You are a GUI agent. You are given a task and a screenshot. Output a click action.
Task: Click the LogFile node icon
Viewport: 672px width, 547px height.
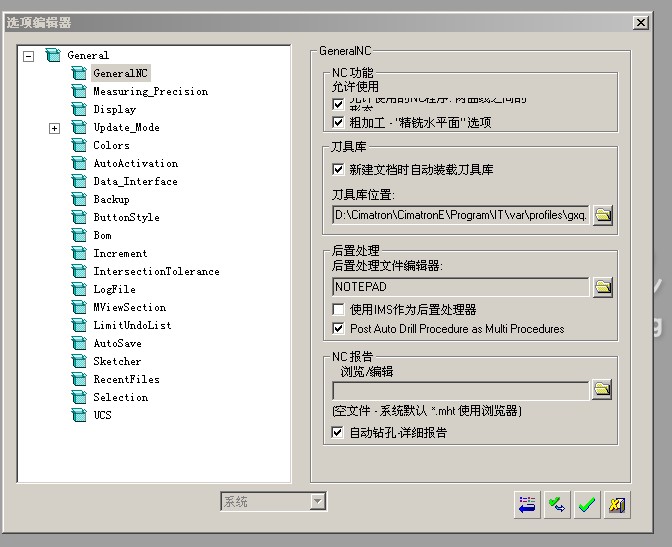coord(79,289)
